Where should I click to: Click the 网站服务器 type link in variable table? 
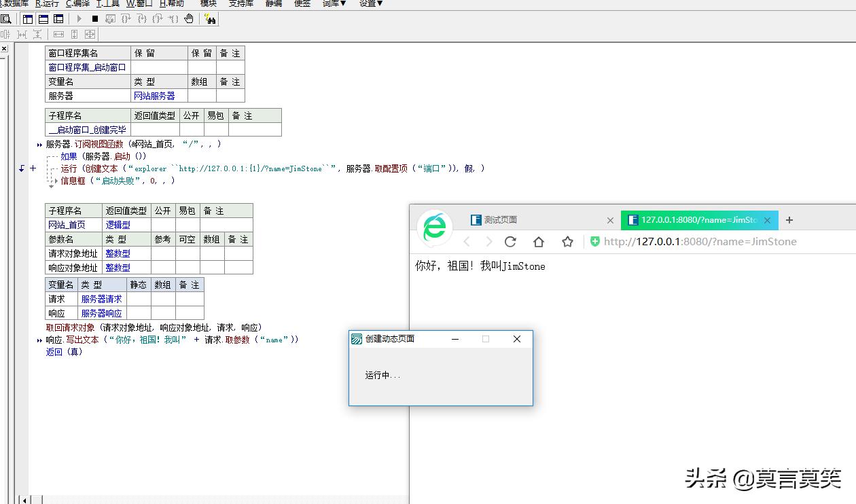(x=154, y=96)
